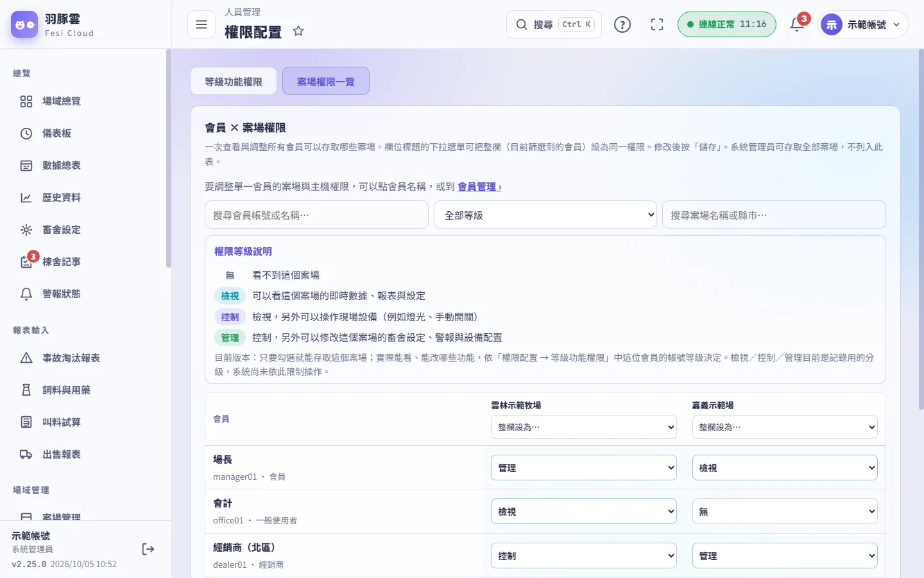924x578 pixels.
Task: Open member 場長 name link
Action: click(223, 460)
